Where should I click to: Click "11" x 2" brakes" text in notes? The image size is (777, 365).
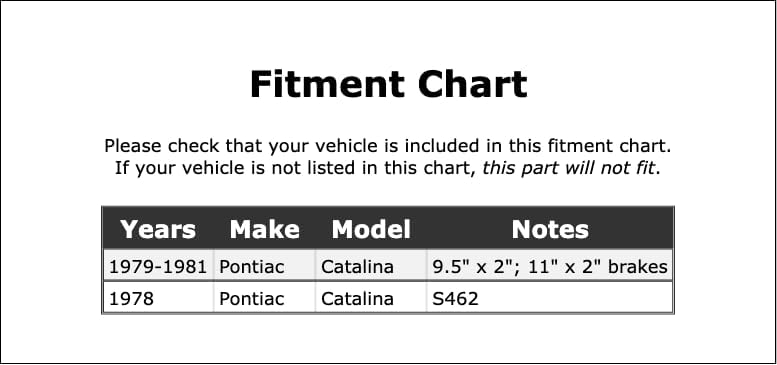(x=598, y=267)
